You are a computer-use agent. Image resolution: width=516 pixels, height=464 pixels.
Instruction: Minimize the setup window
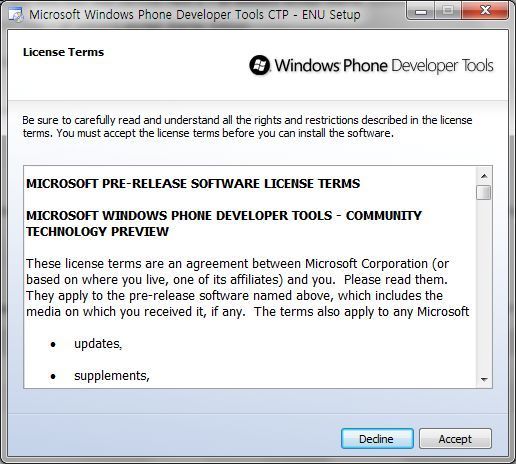[421, 11]
